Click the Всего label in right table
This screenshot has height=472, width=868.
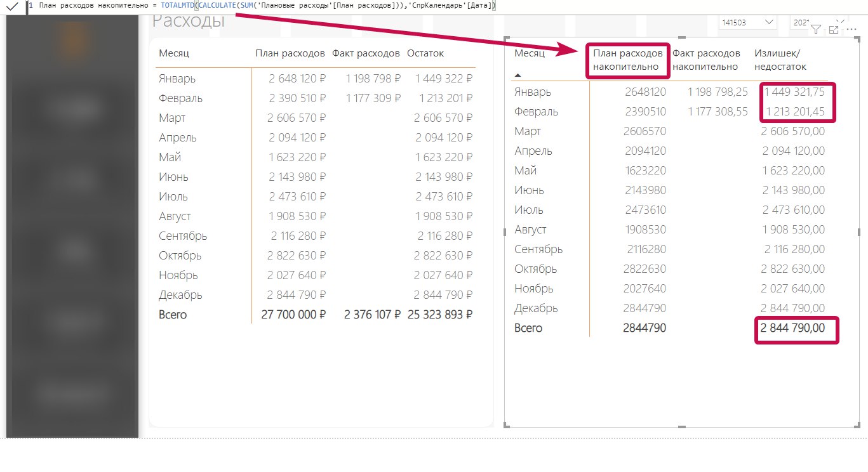(x=528, y=328)
